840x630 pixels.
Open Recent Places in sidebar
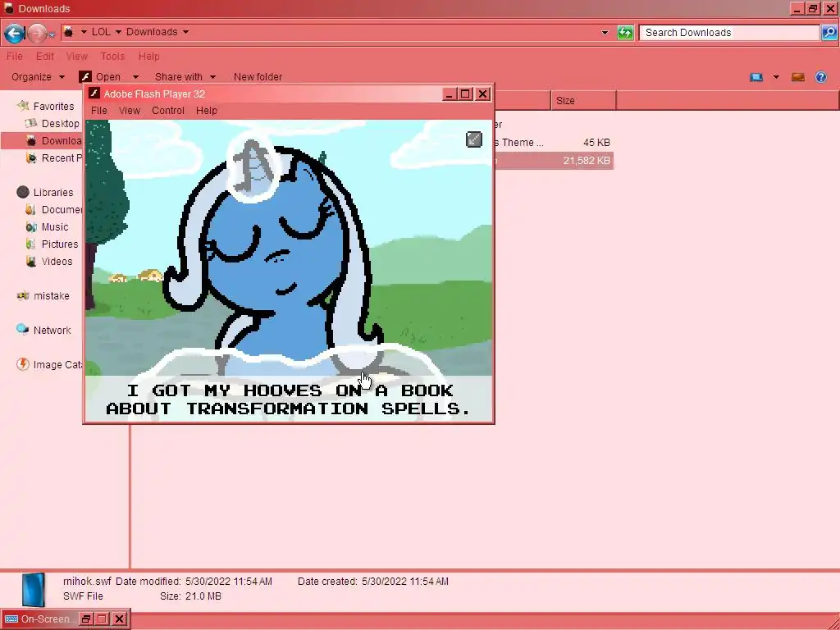61,158
